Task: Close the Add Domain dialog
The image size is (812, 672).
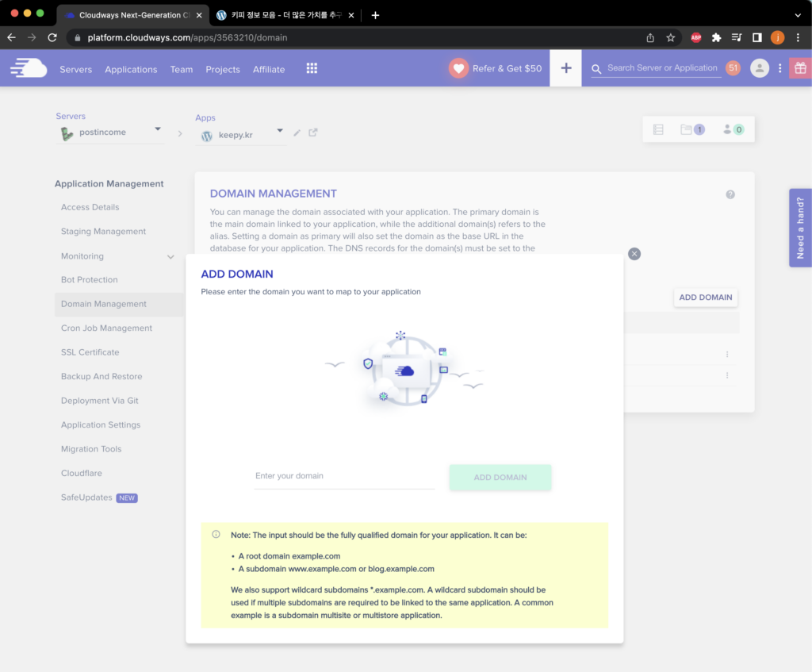Action: click(x=634, y=254)
